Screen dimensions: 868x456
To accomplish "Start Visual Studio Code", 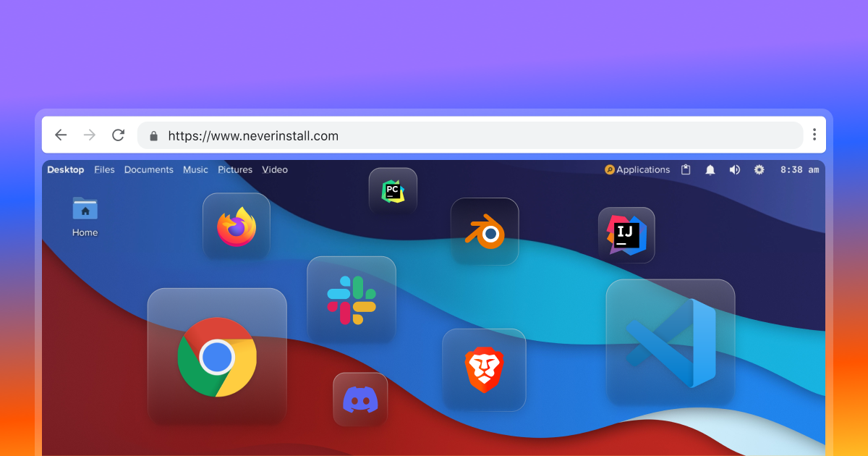I will [671, 342].
